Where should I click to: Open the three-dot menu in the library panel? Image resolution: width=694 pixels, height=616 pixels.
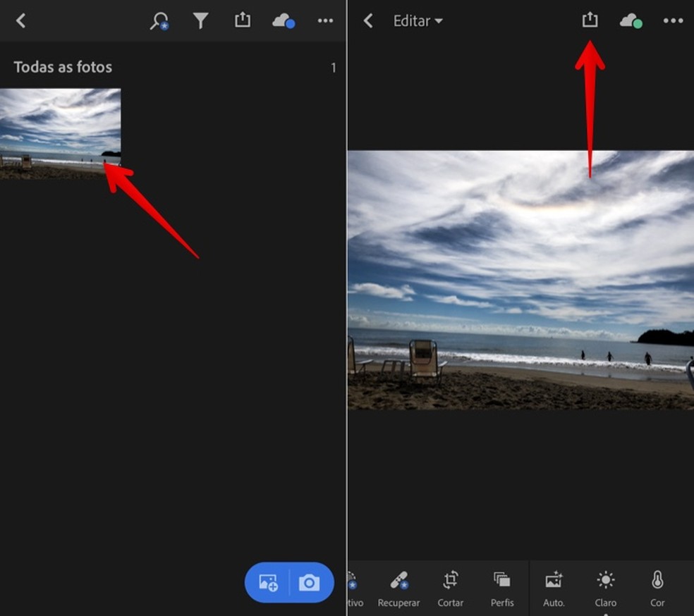(x=325, y=21)
